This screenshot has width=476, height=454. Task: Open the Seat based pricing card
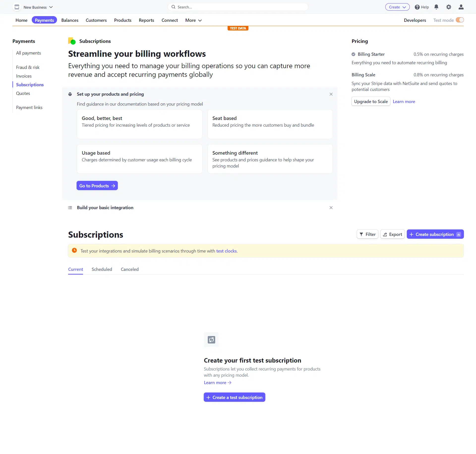point(270,124)
